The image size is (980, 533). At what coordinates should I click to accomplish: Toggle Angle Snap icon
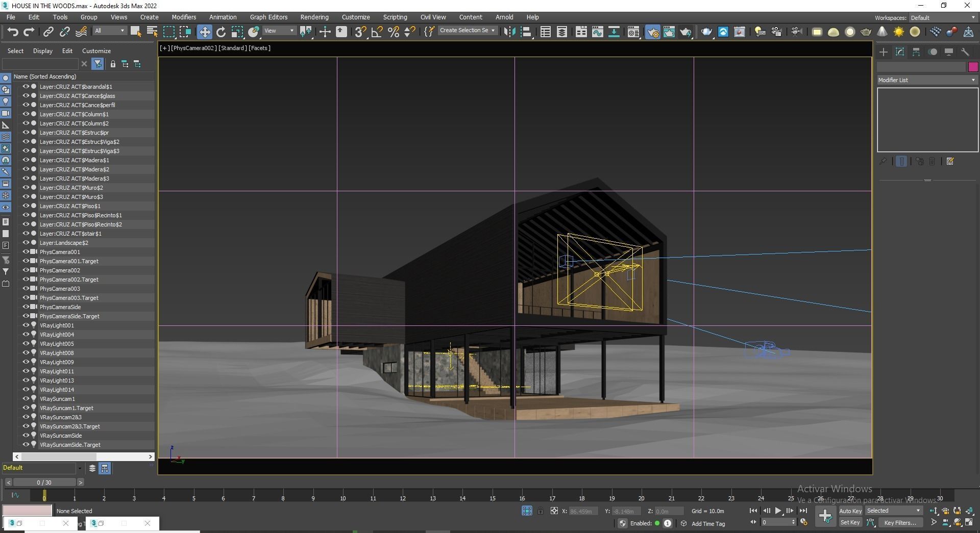(x=377, y=32)
